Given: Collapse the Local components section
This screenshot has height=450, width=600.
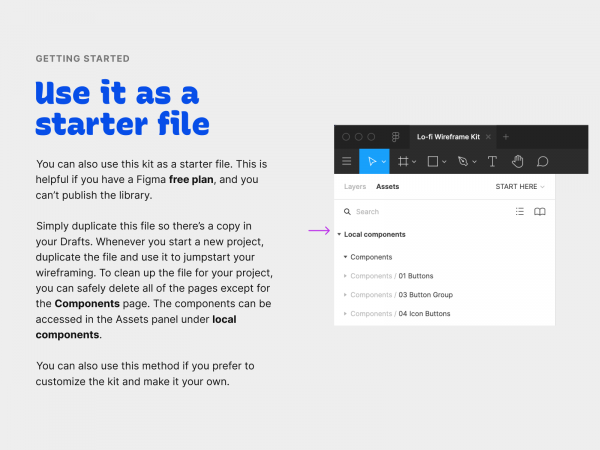Looking at the screenshot, I should (x=340, y=235).
